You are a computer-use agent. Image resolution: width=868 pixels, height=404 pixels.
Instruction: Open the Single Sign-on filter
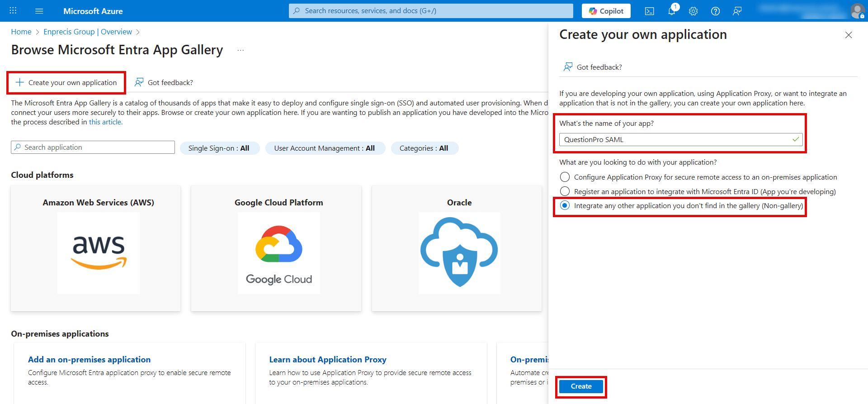pyautogui.click(x=219, y=148)
